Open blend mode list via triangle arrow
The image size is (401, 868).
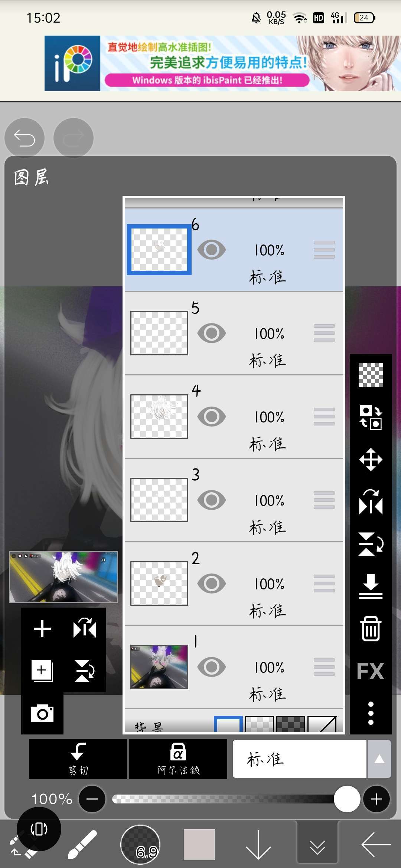pos(379,759)
